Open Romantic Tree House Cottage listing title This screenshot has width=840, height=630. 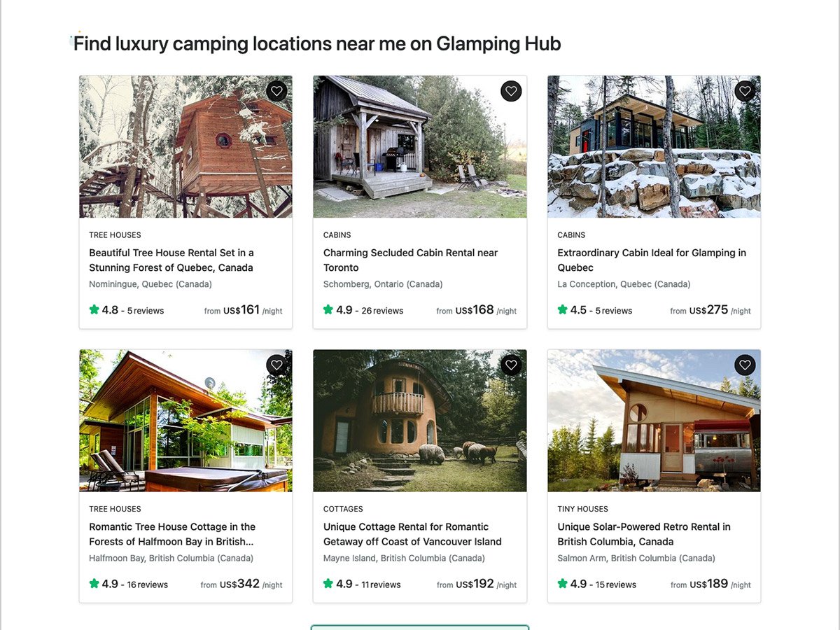point(172,534)
